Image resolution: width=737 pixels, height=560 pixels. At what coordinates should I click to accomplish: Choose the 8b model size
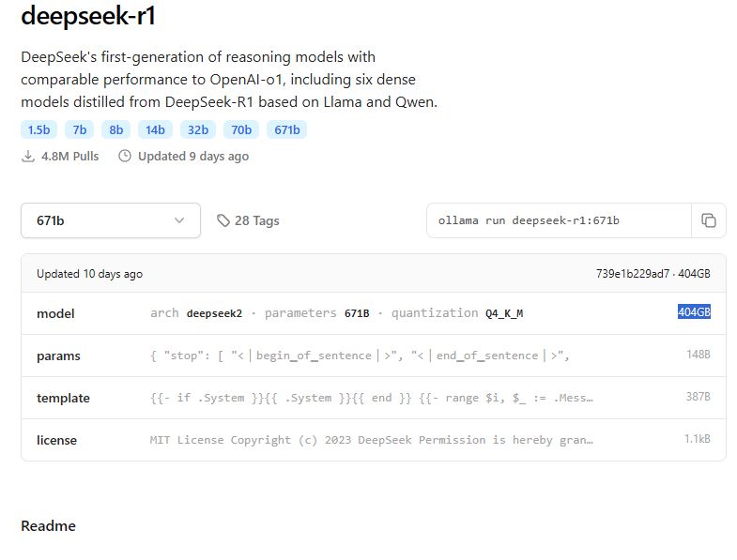[115, 129]
